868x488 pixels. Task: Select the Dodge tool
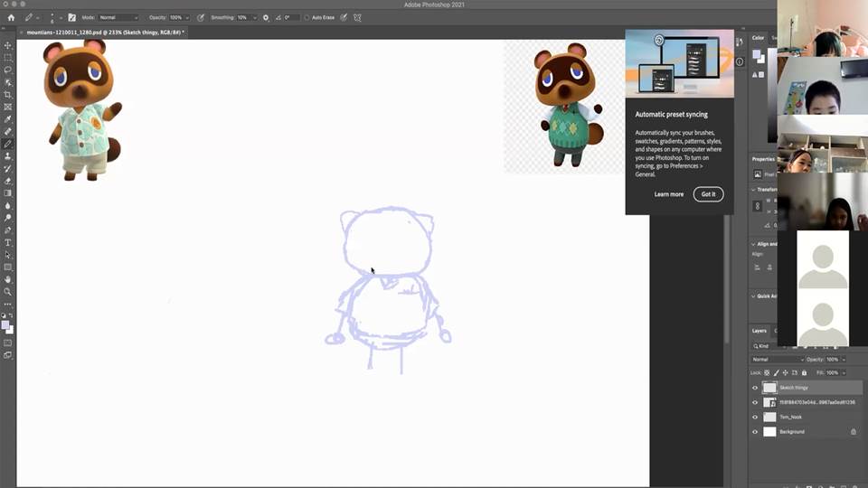(8, 218)
